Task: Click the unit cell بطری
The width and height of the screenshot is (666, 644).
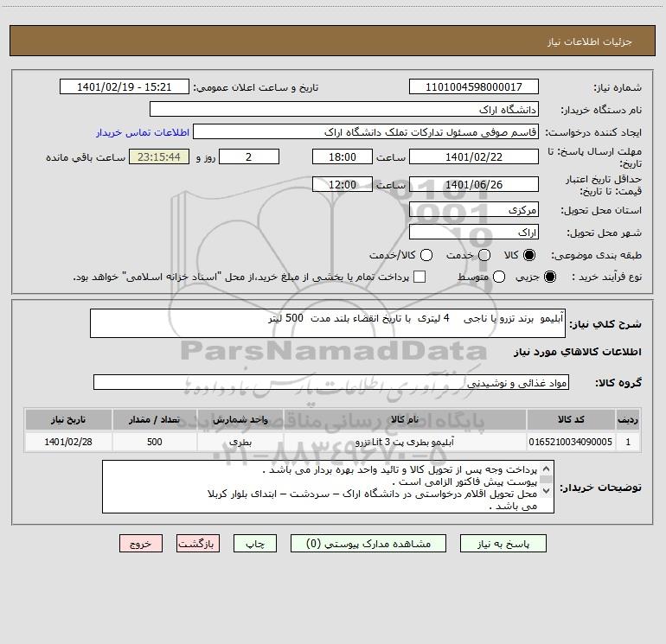Action: coord(240,442)
